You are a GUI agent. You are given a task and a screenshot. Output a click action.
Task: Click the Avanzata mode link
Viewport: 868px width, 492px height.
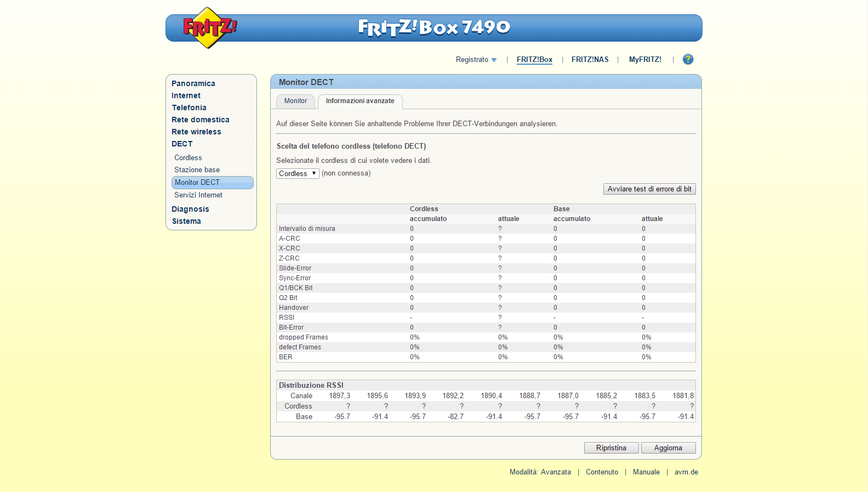point(556,472)
